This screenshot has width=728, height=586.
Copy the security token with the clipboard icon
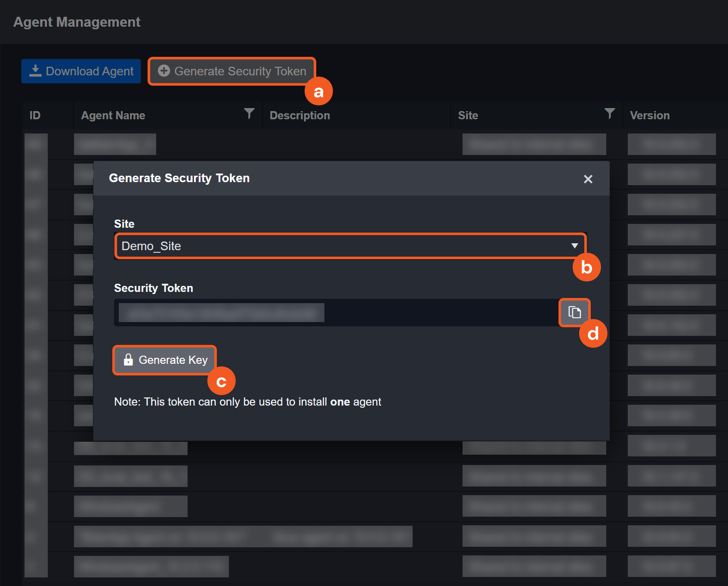[574, 312]
